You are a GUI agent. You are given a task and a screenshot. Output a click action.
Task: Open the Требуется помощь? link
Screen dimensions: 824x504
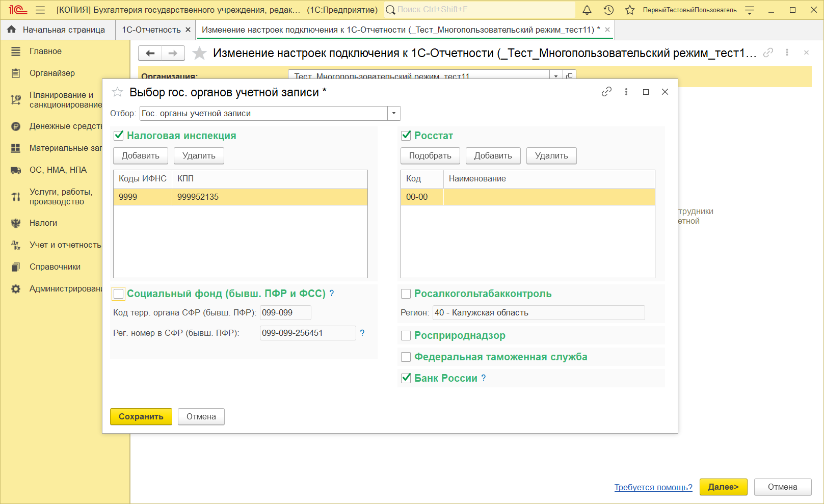pos(653,487)
